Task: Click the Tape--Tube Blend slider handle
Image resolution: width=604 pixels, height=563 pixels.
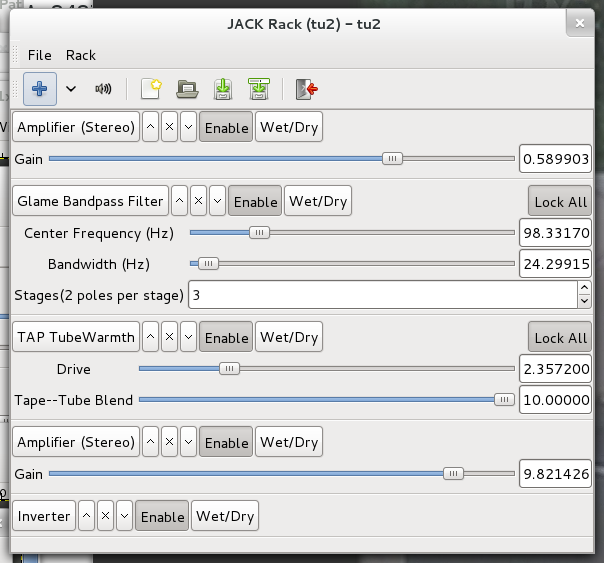Action: (x=504, y=399)
